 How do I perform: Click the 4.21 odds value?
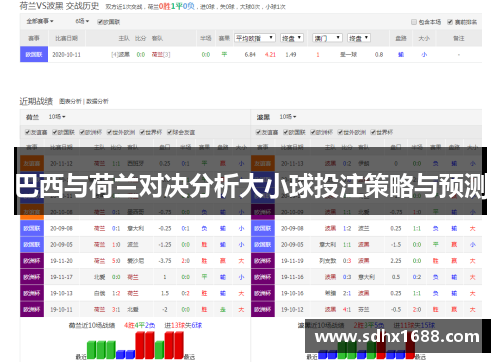[270, 55]
